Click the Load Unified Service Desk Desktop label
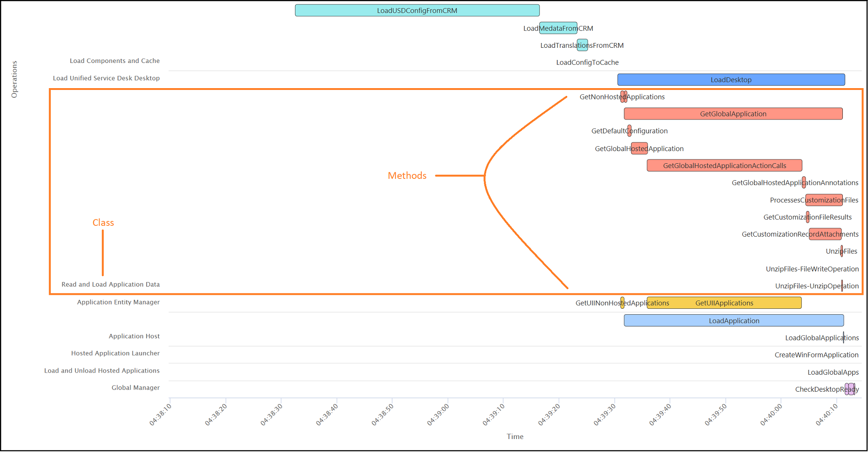Screen dimensions: 868x452 [106, 78]
